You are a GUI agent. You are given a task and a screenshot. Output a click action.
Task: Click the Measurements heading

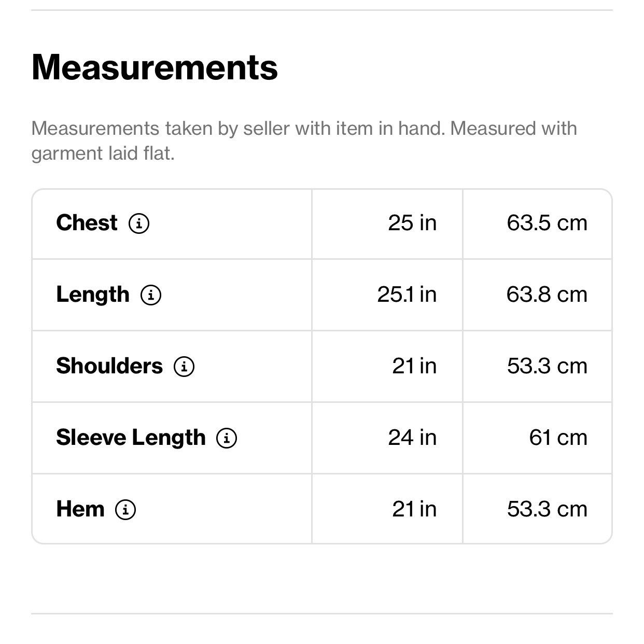point(155,67)
